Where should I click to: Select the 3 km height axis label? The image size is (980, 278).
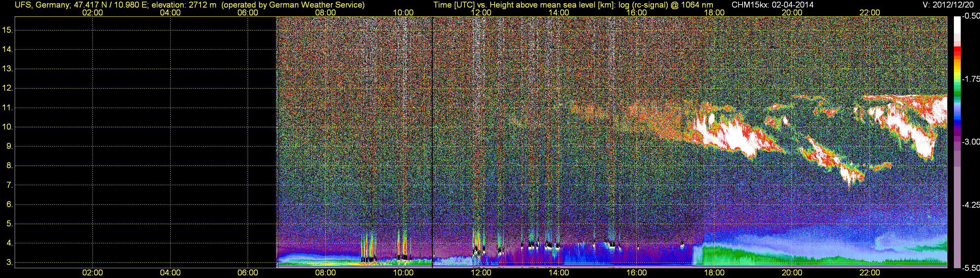pyautogui.click(x=9, y=262)
